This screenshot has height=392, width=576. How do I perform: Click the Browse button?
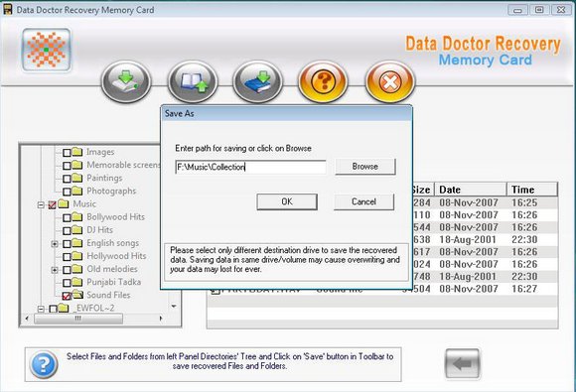365,167
